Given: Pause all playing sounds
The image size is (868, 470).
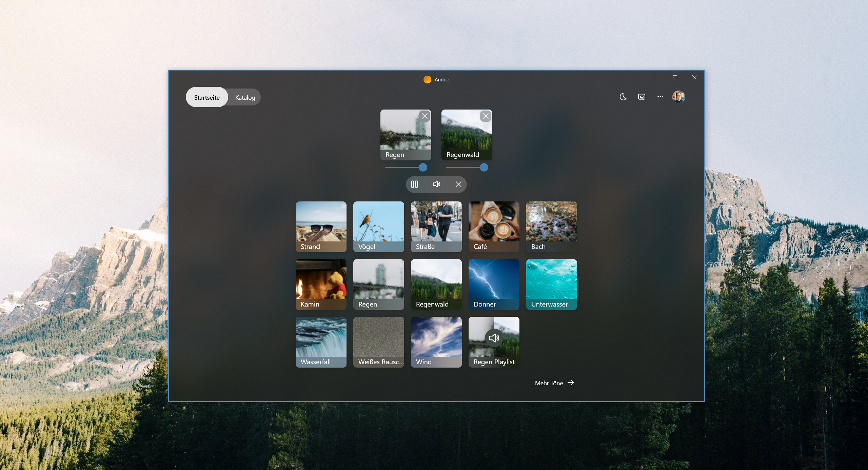Looking at the screenshot, I should pos(414,184).
